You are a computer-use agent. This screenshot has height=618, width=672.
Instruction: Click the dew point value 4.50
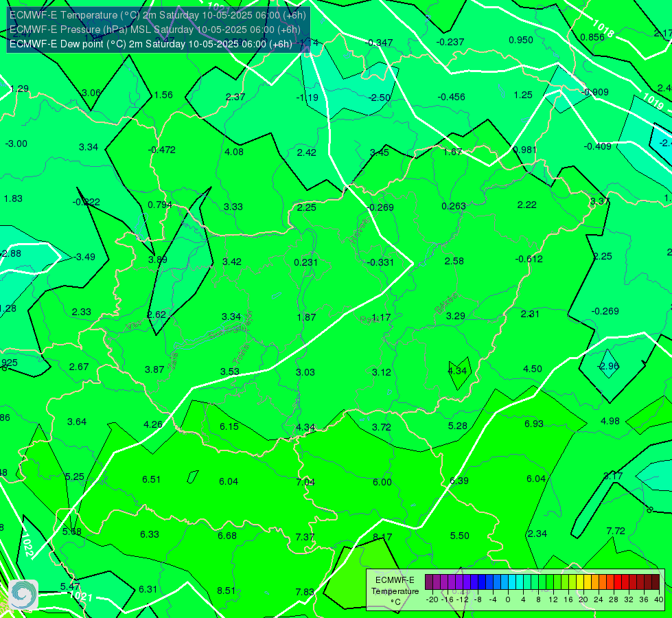pos(532,369)
